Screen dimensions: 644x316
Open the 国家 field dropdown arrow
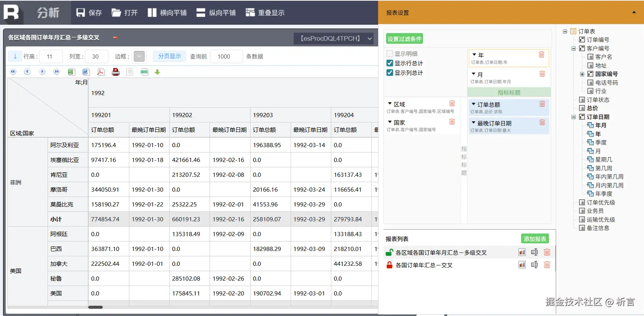pyautogui.click(x=390, y=122)
